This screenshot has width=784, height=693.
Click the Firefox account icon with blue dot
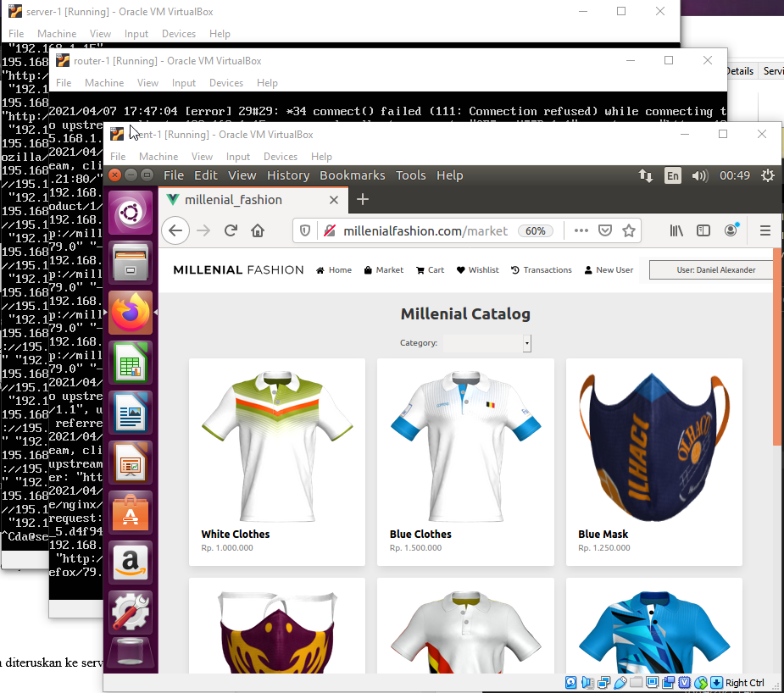tap(731, 230)
